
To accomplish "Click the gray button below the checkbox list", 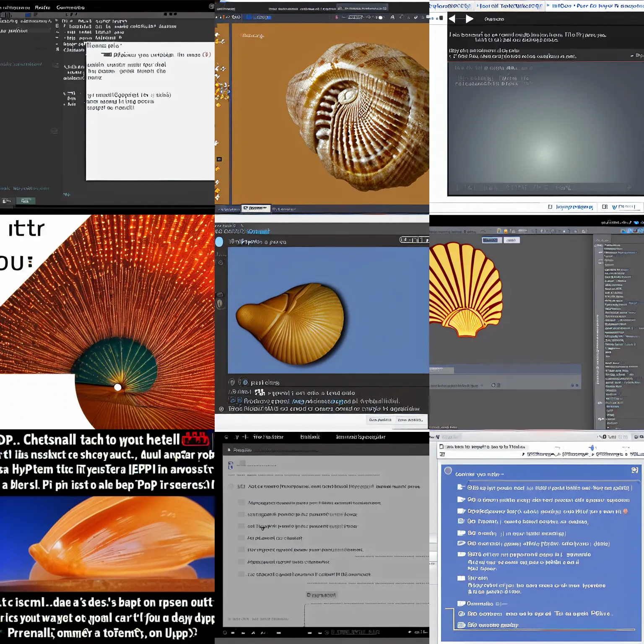I will [322, 595].
